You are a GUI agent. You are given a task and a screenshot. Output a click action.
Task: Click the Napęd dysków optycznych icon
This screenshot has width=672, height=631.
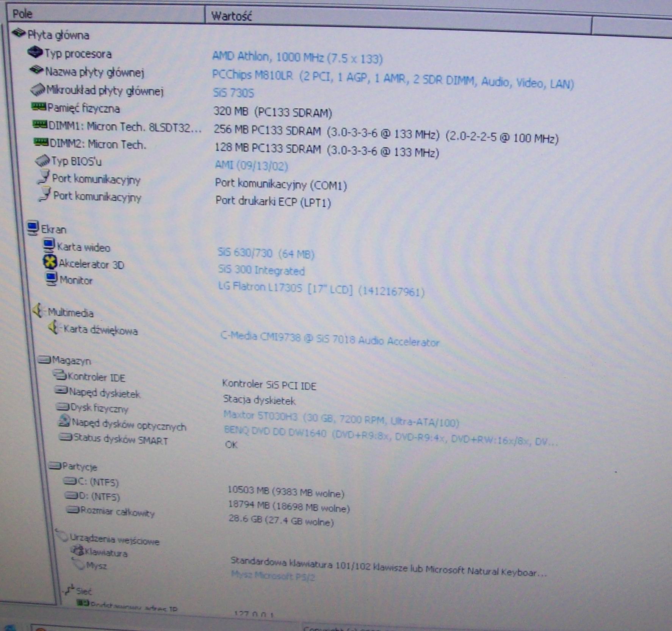click(64, 421)
